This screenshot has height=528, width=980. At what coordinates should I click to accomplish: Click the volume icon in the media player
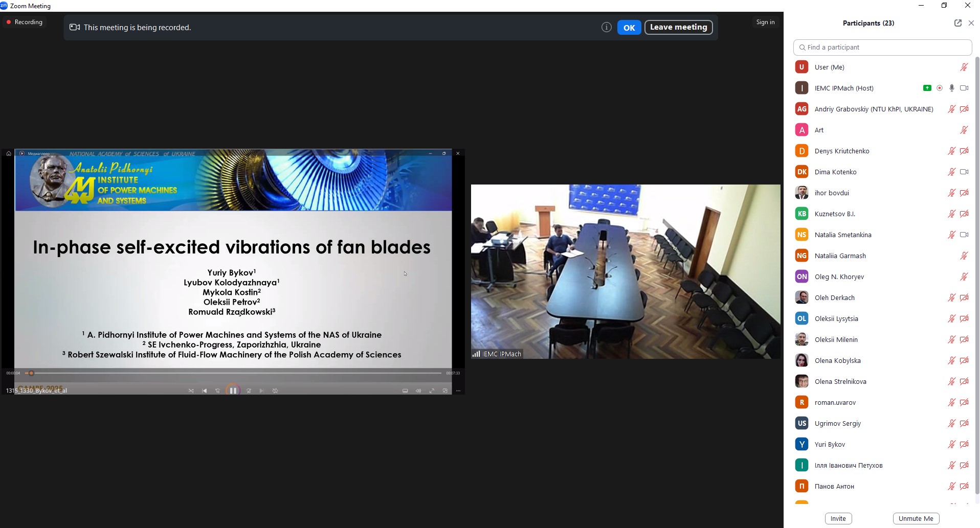418,391
